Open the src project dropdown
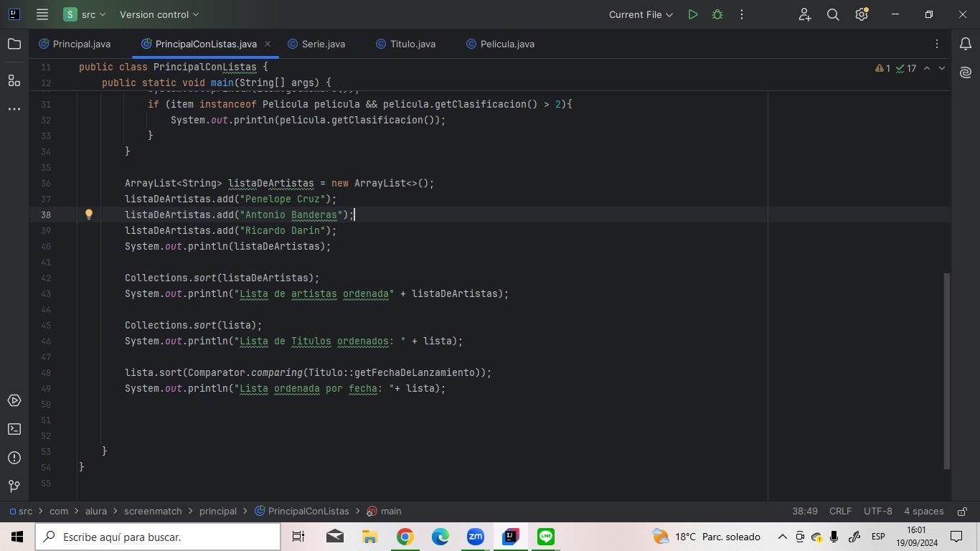980x551 pixels. (x=85, y=14)
